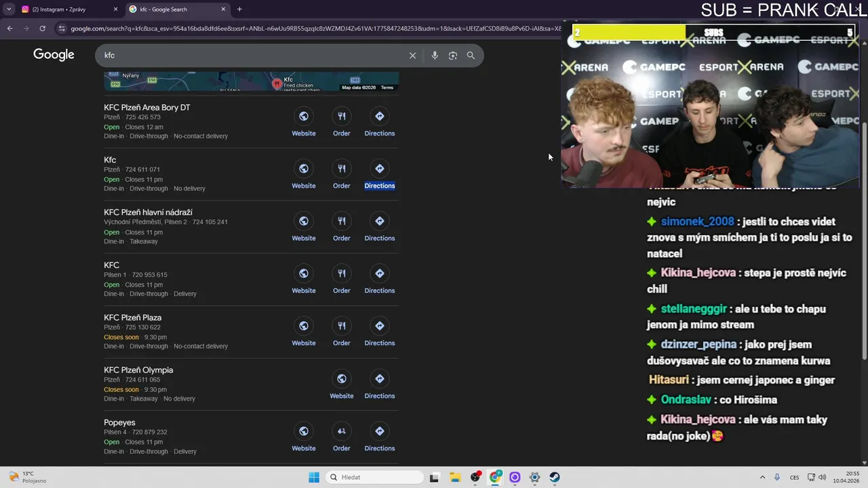Image resolution: width=868 pixels, height=488 pixels.
Task: Click the magnifier search button
Action: point(471,56)
